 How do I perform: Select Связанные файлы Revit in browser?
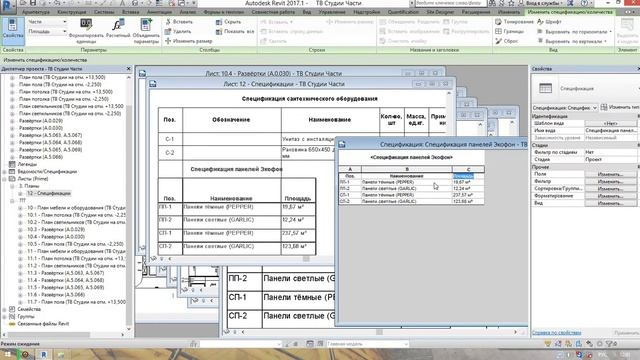pos(43,324)
